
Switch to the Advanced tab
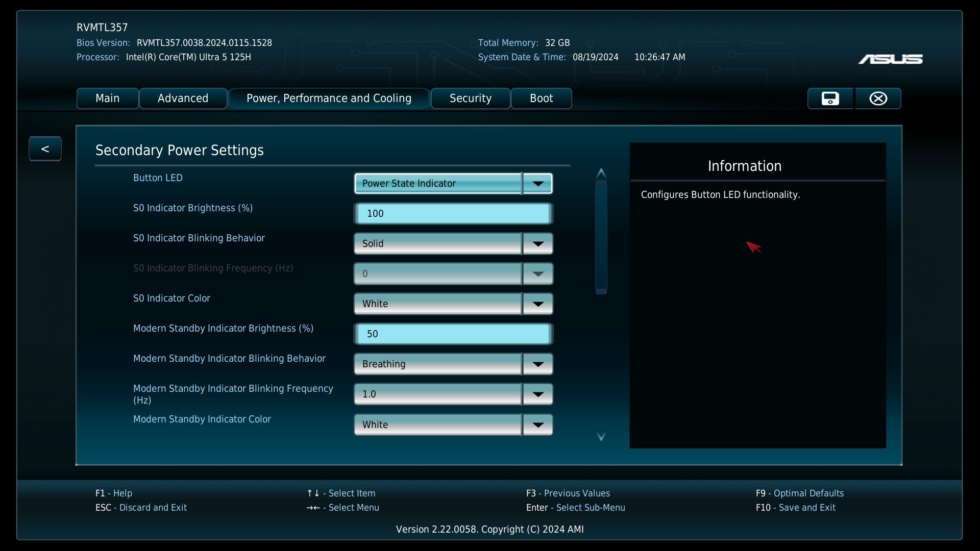click(183, 98)
